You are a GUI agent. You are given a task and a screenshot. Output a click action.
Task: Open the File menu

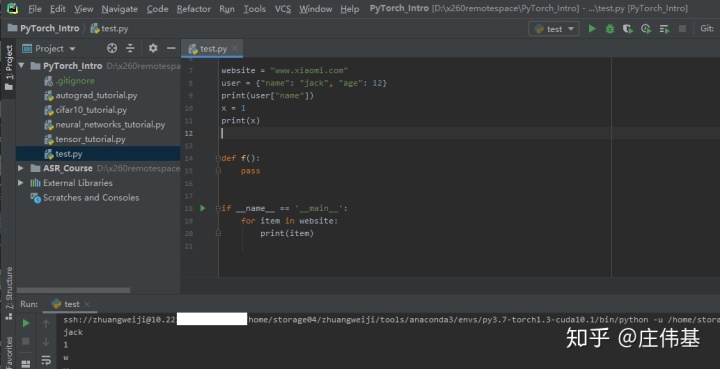(35, 9)
